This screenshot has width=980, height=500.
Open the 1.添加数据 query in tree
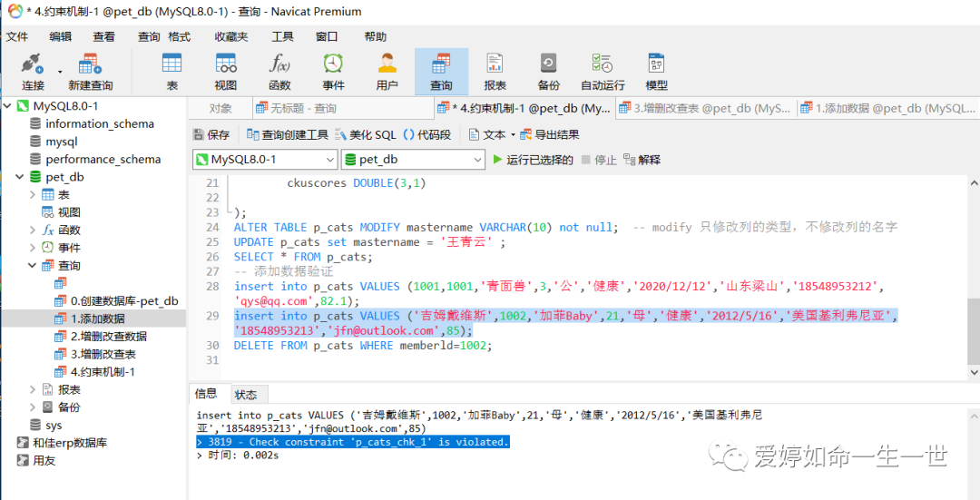[97, 319]
